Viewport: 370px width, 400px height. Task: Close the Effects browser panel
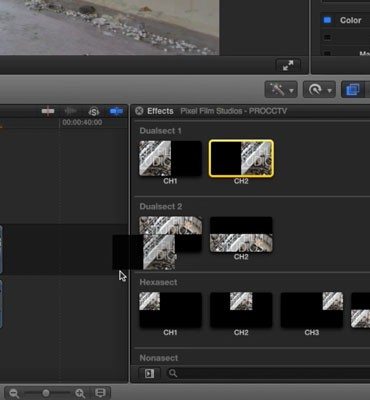pos(139,111)
